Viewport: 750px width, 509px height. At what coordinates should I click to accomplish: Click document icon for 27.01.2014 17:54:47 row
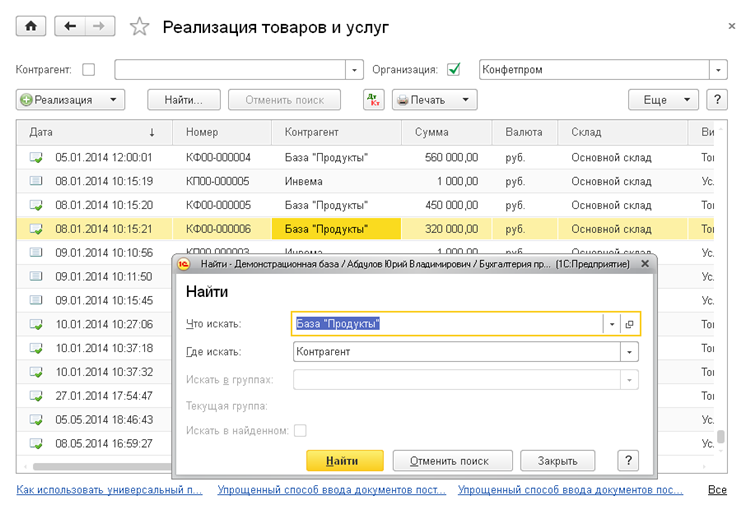click(x=36, y=396)
